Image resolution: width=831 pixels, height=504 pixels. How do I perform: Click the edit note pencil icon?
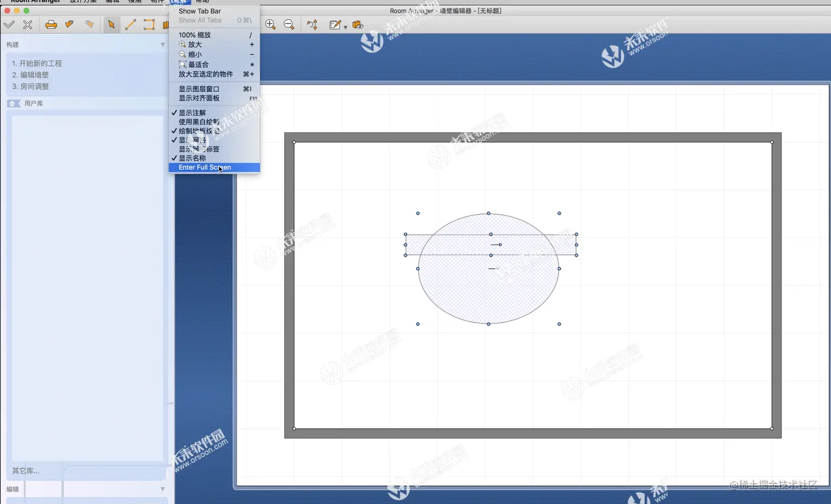(x=335, y=24)
